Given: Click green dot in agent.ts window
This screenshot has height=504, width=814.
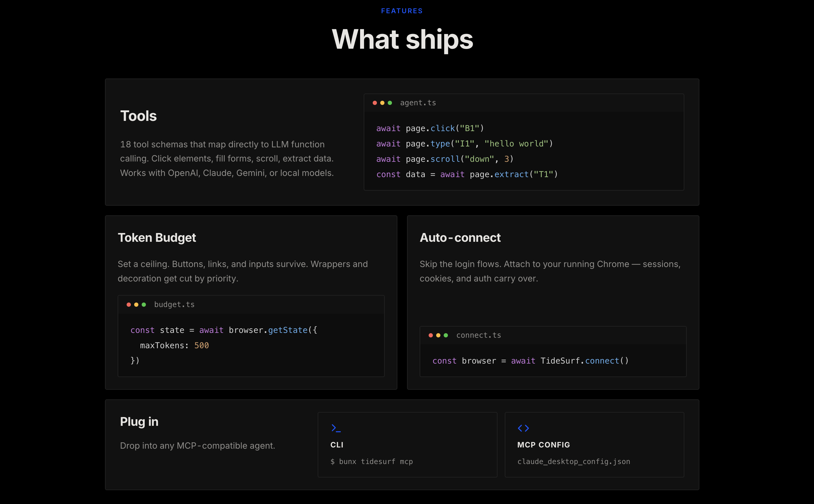Looking at the screenshot, I should [390, 103].
